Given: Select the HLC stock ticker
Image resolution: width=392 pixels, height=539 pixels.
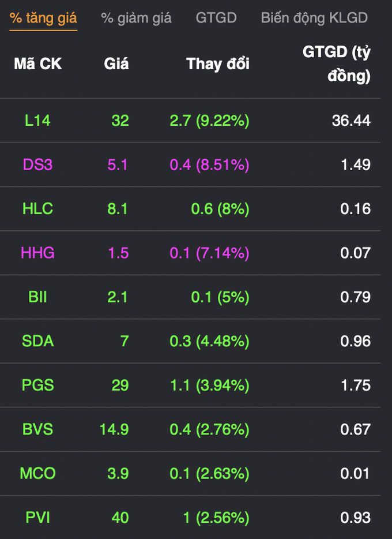Looking at the screenshot, I should click(38, 209).
